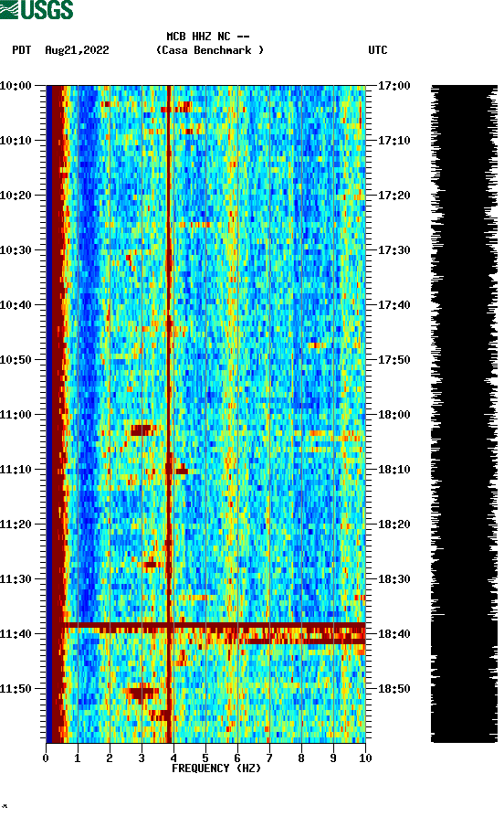The image size is (504, 816).
Task: Click the 11:20 PDT time label
Action: (16, 525)
